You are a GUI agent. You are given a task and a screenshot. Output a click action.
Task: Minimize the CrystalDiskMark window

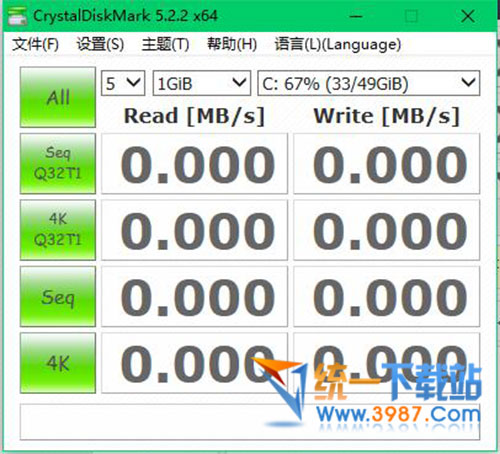click(x=356, y=16)
